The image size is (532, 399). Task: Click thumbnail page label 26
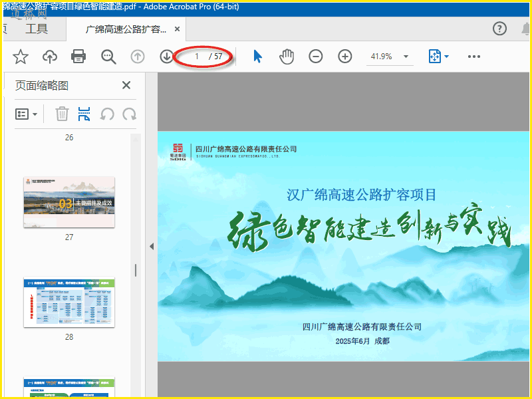pyautogui.click(x=69, y=138)
